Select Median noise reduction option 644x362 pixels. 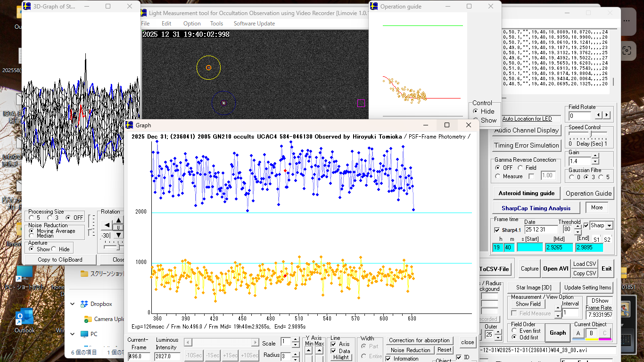[x=32, y=236]
